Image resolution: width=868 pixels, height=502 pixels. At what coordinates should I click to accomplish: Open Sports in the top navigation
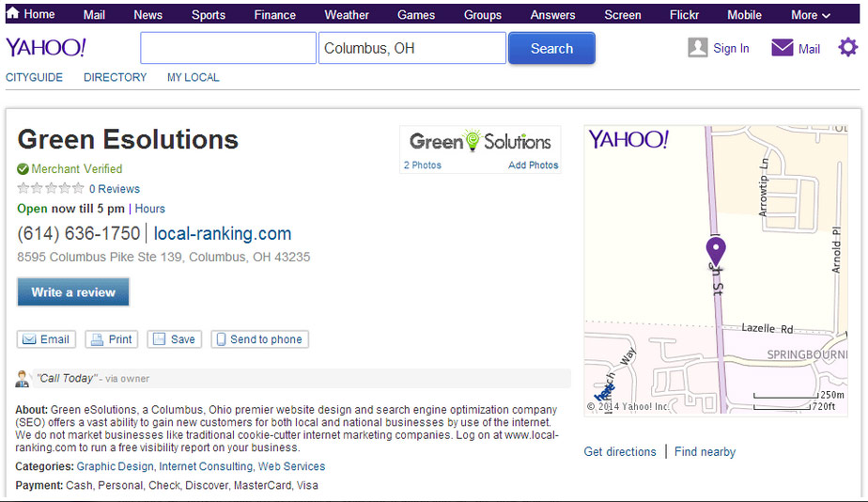coord(209,15)
